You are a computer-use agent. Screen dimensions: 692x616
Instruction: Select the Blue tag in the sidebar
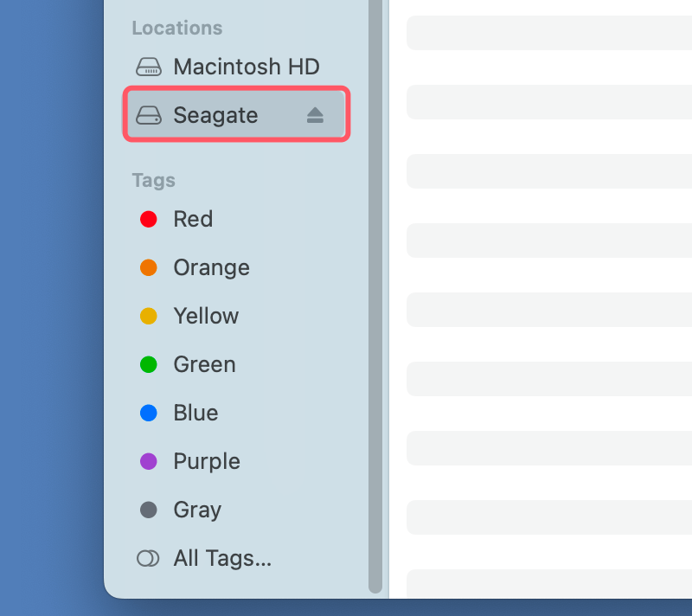(195, 413)
